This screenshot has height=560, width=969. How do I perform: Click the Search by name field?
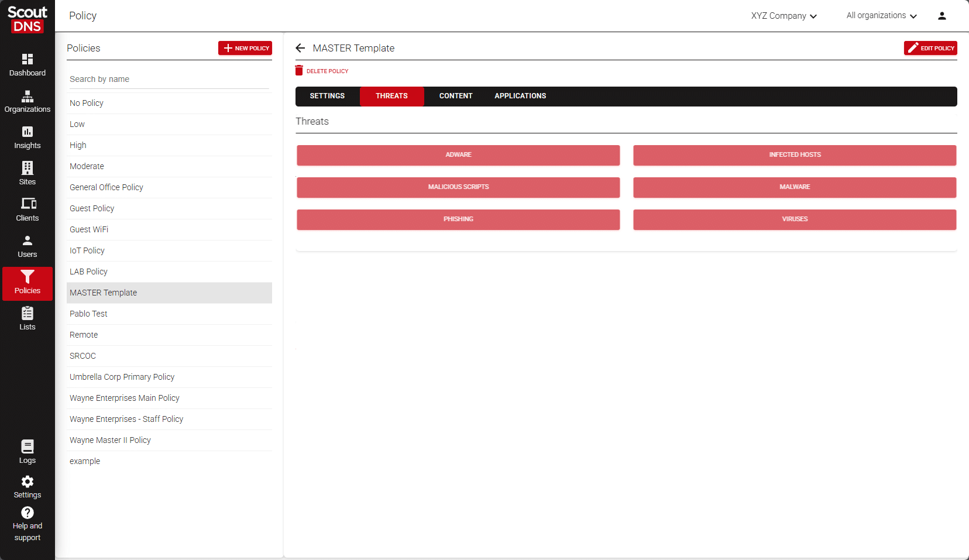point(169,79)
